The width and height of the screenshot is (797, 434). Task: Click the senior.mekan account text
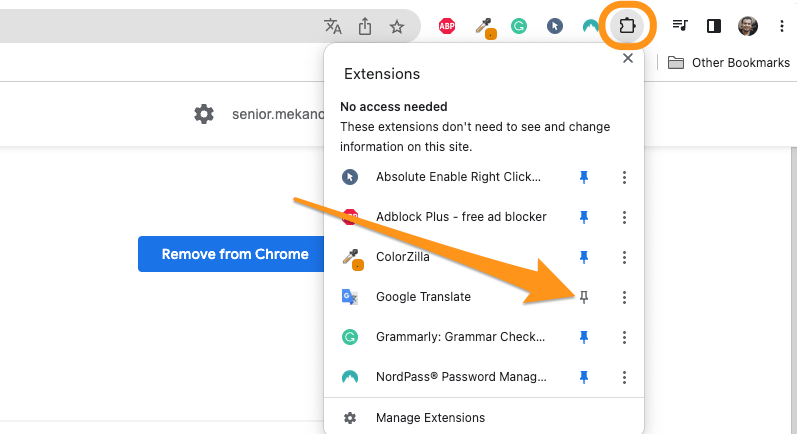pyautogui.click(x=278, y=114)
